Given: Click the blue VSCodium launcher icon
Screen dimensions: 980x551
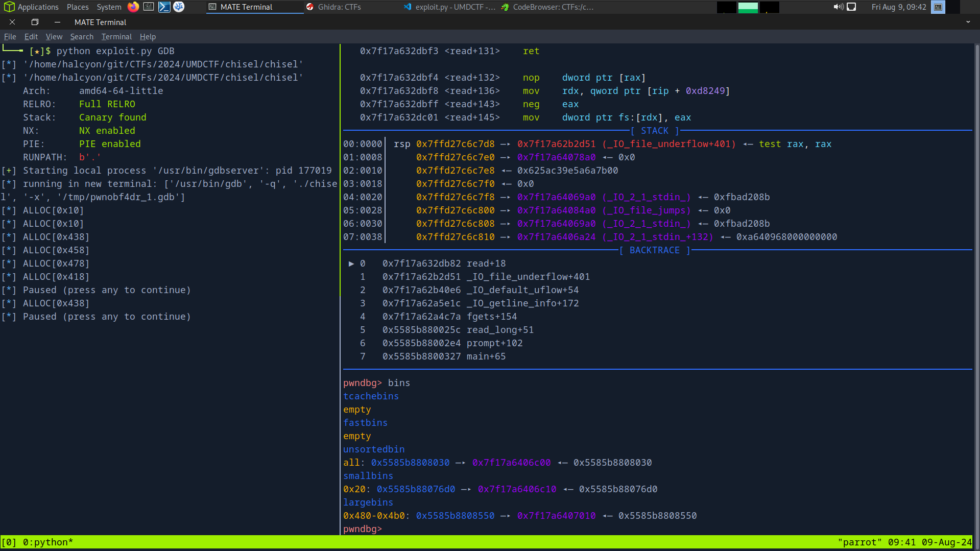Looking at the screenshot, I should [179, 7].
